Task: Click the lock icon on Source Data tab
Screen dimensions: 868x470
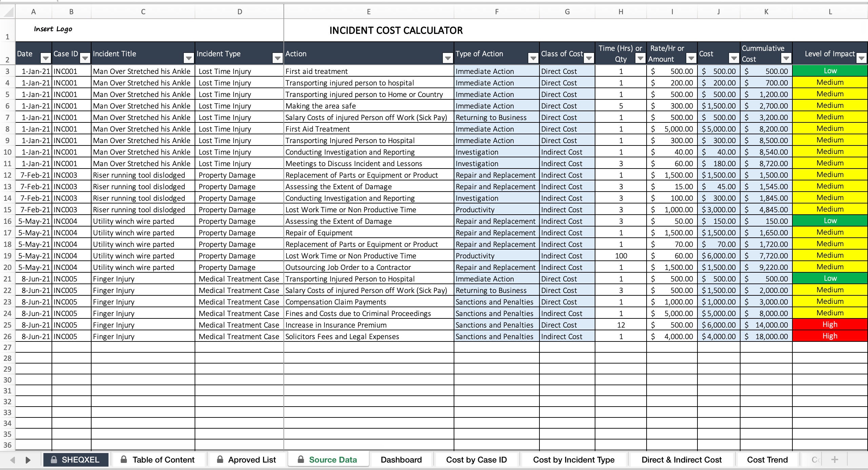Action: 301,460
